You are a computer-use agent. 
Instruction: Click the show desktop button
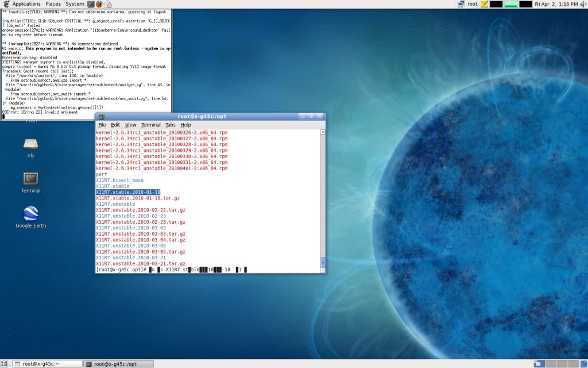(x=5, y=364)
